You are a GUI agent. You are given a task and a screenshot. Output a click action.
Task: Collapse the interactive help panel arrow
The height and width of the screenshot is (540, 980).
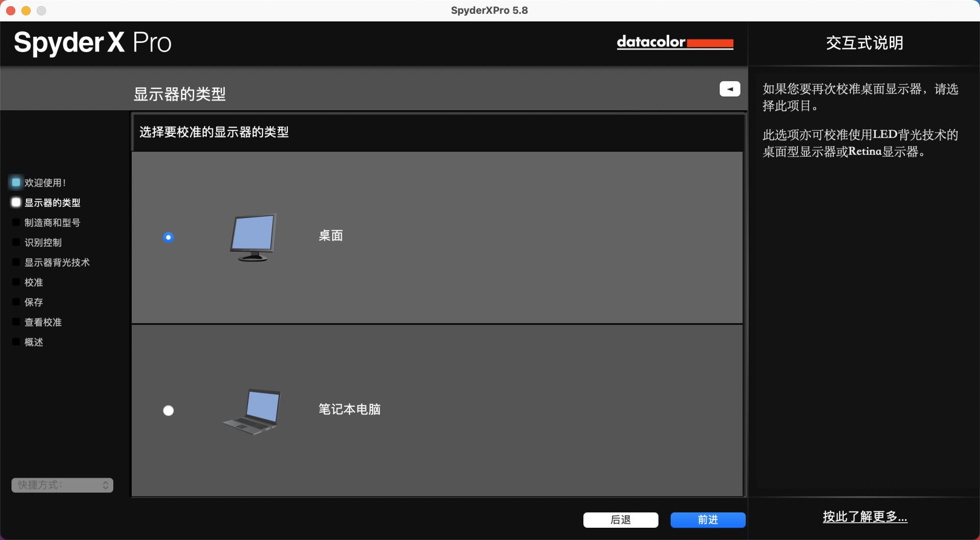pos(729,89)
